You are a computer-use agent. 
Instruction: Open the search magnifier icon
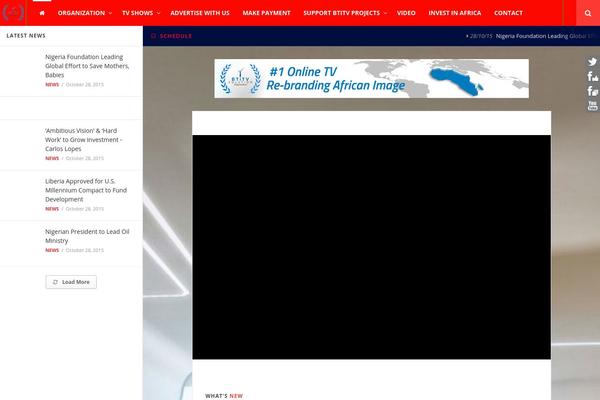588,13
